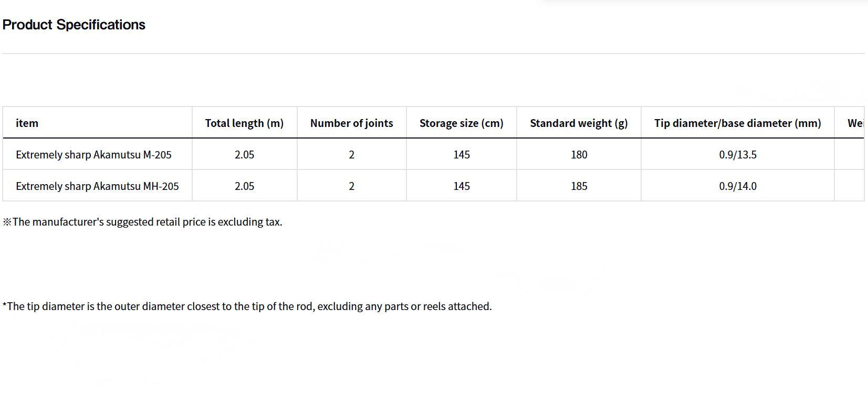Select the 180 standard weight cell
Image resolution: width=868 pixels, height=404 pixels.
tap(579, 155)
